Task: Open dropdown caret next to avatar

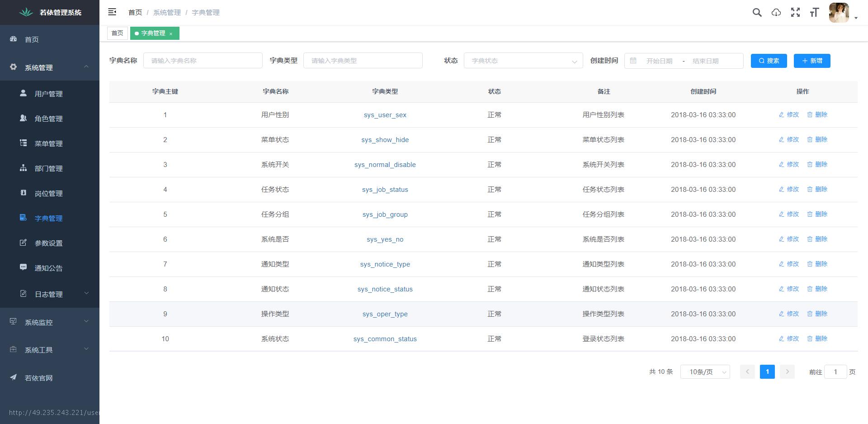Action: click(856, 18)
